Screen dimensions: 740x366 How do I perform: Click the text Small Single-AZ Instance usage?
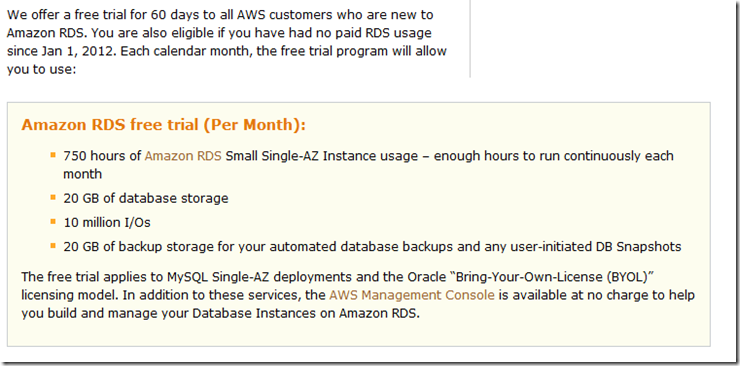pos(322,156)
